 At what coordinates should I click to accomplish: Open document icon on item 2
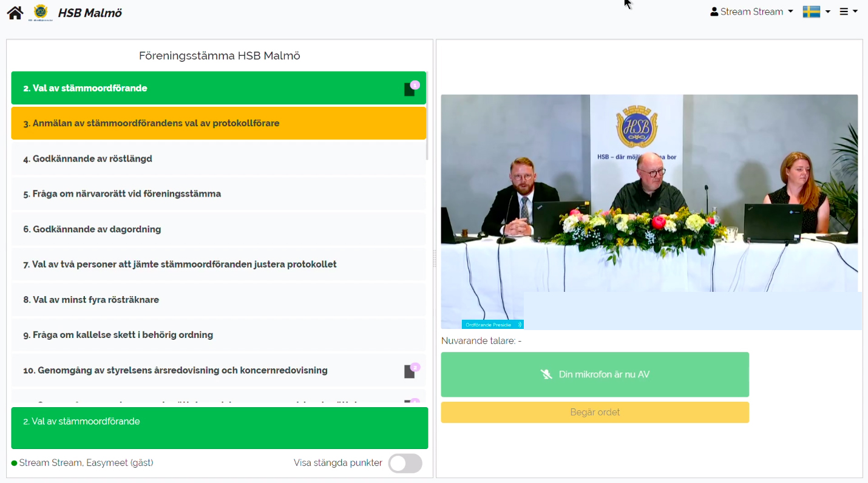click(410, 89)
